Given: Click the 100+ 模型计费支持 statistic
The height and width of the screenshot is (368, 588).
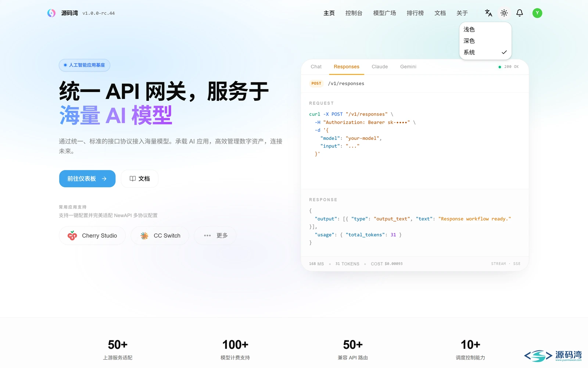Looking at the screenshot, I should 235,349.
